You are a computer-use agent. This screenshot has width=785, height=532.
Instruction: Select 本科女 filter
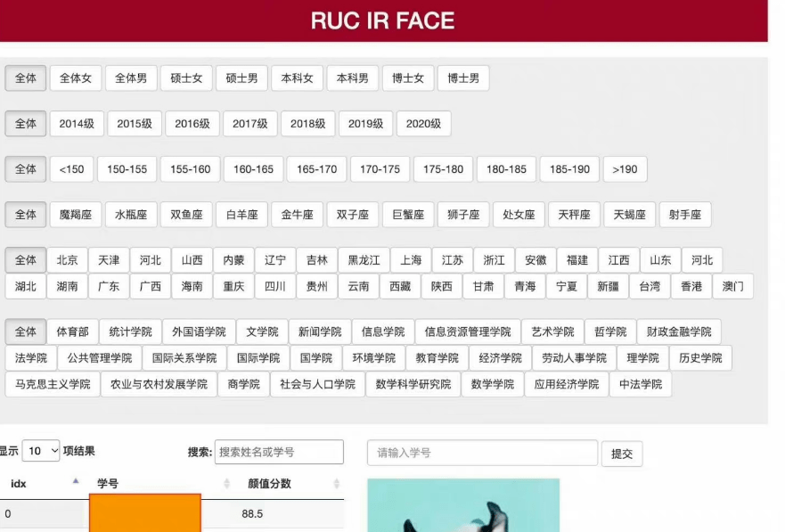(x=297, y=78)
